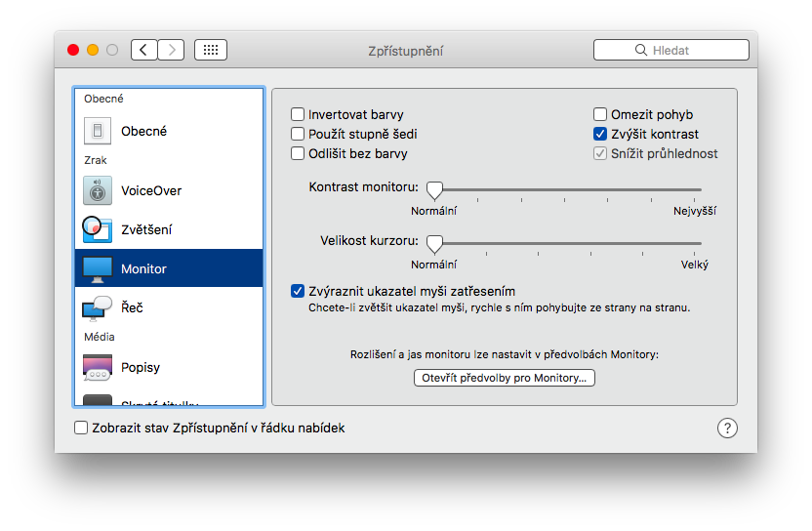
Task: Enable Invertovat barvy checkbox
Action: (299, 114)
